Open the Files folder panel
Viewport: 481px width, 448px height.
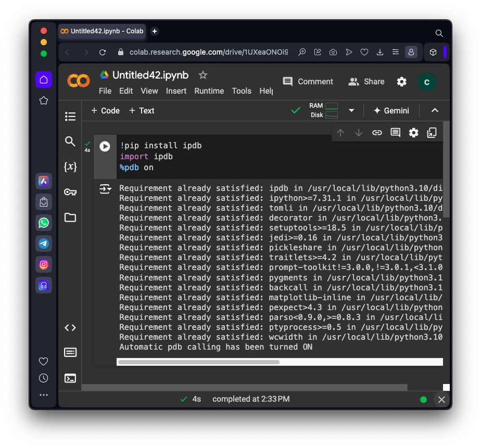(x=70, y=217)
